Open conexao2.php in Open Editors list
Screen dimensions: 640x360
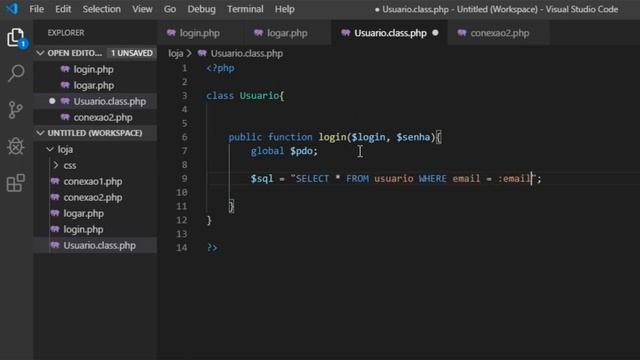103,118
